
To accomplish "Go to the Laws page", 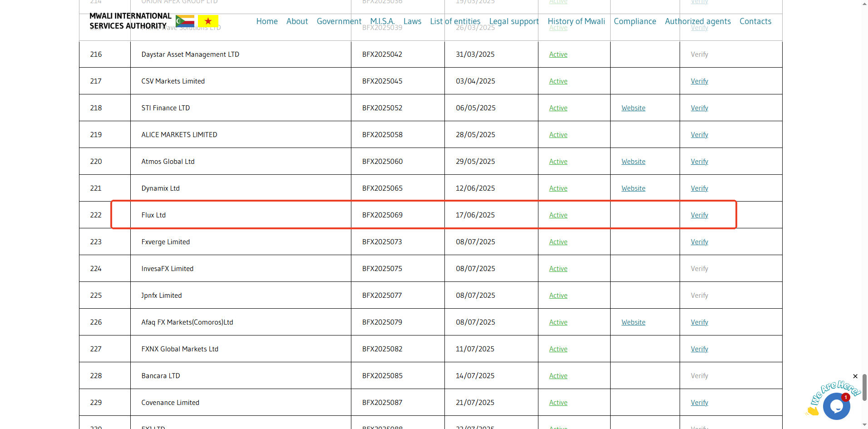I will (x=412, y=21).
